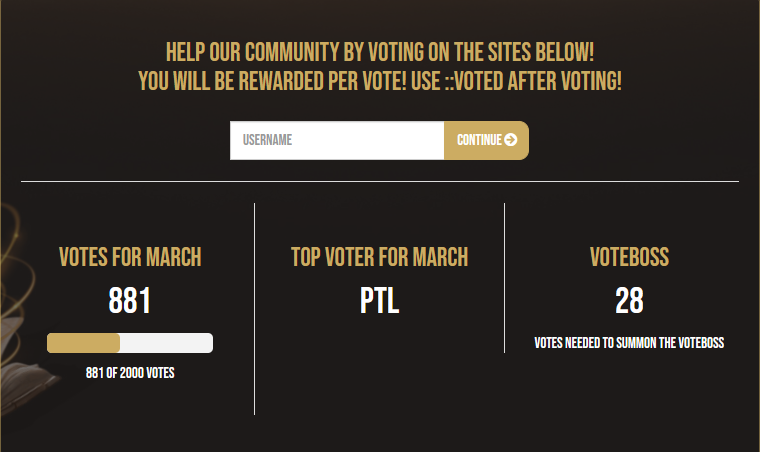
Task: Click votes needed to summon Voteboss text
Action: [629, 343]
